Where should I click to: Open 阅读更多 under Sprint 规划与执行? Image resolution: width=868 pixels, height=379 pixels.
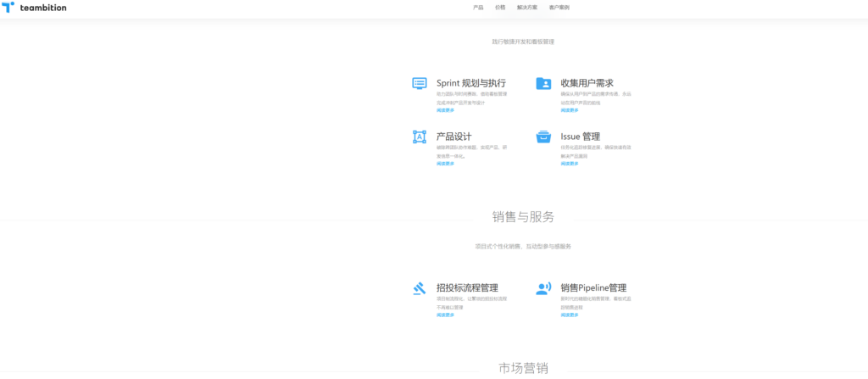(445, 110)
